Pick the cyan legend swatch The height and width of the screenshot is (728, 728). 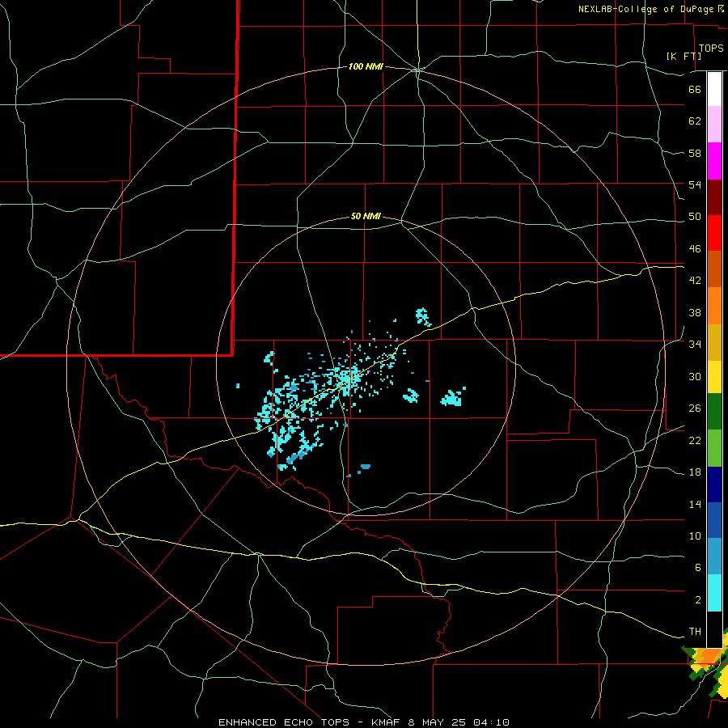714,593
